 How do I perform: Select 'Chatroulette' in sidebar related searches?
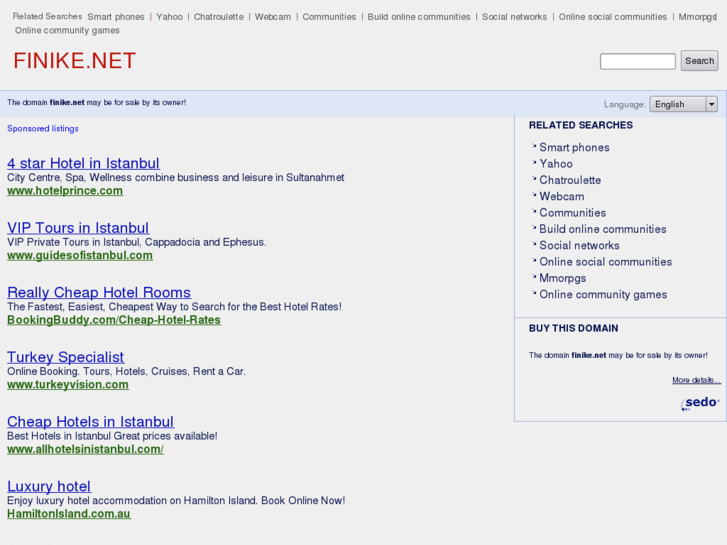point(570,180)
